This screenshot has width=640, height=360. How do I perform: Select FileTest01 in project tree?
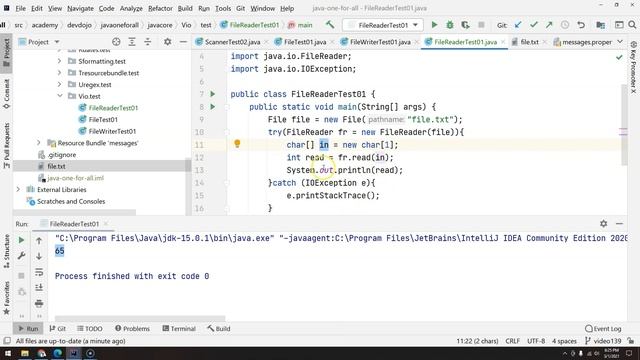click(x=103, y=120)
